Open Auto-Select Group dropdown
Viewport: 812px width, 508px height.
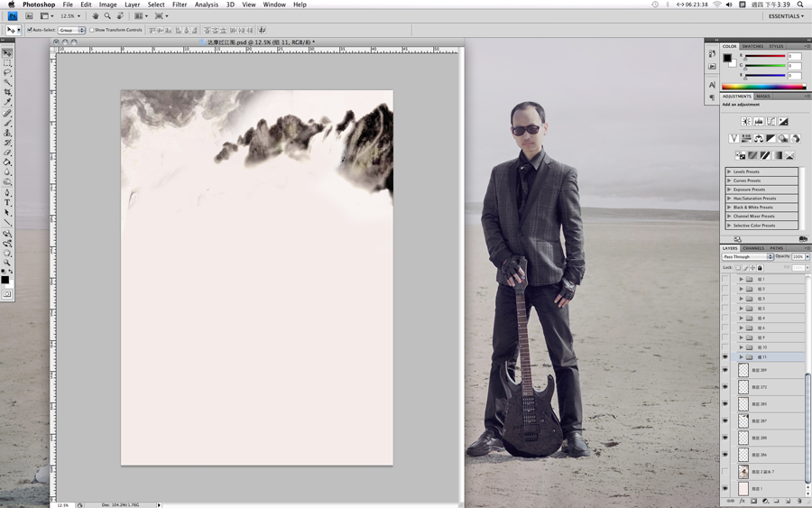point(71,30)
